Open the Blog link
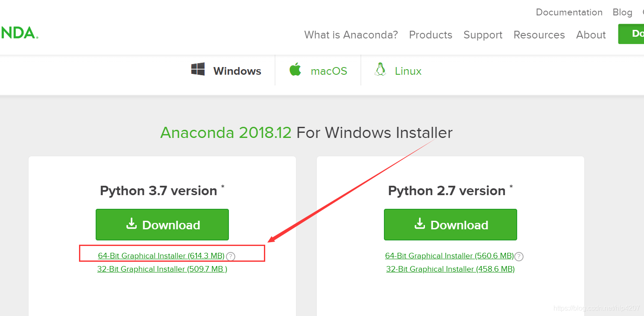The image size is (644, 316). coord(622,12)
